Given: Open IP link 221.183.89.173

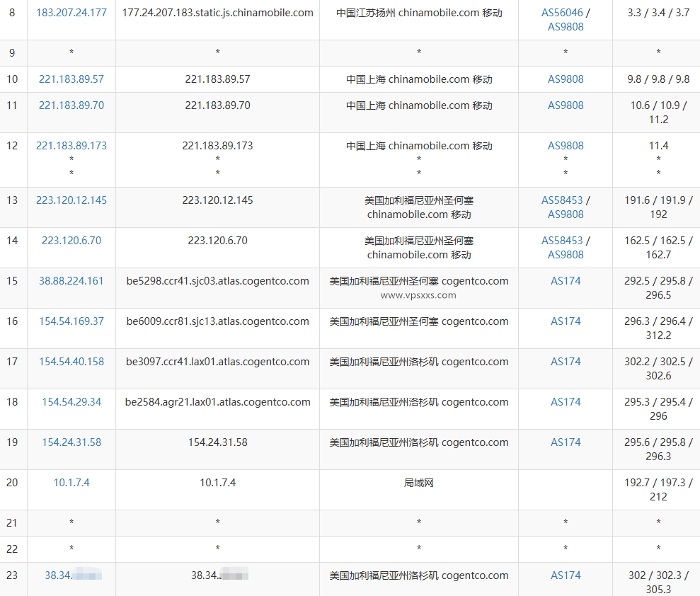Looking at the screenshot, I should [71, 146].
